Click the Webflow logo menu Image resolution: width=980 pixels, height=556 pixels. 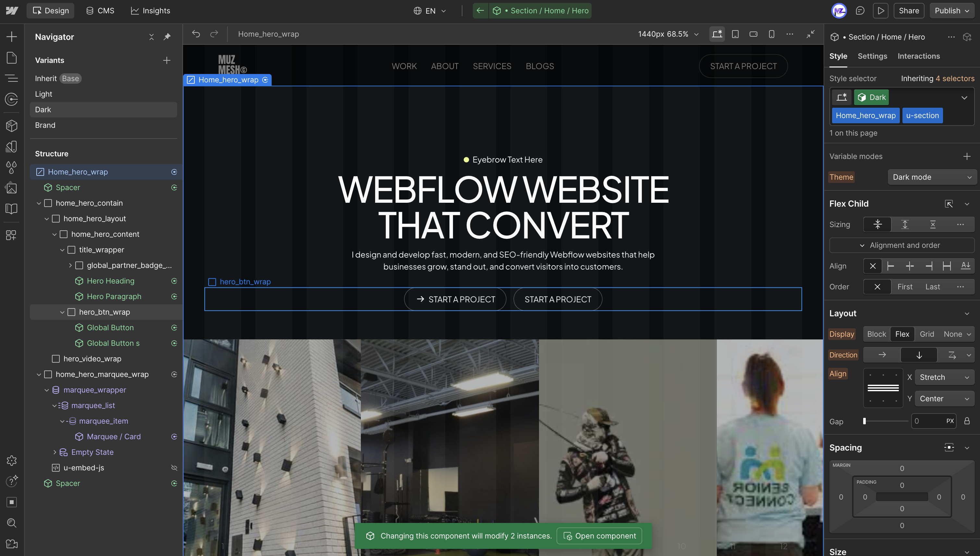11,11
